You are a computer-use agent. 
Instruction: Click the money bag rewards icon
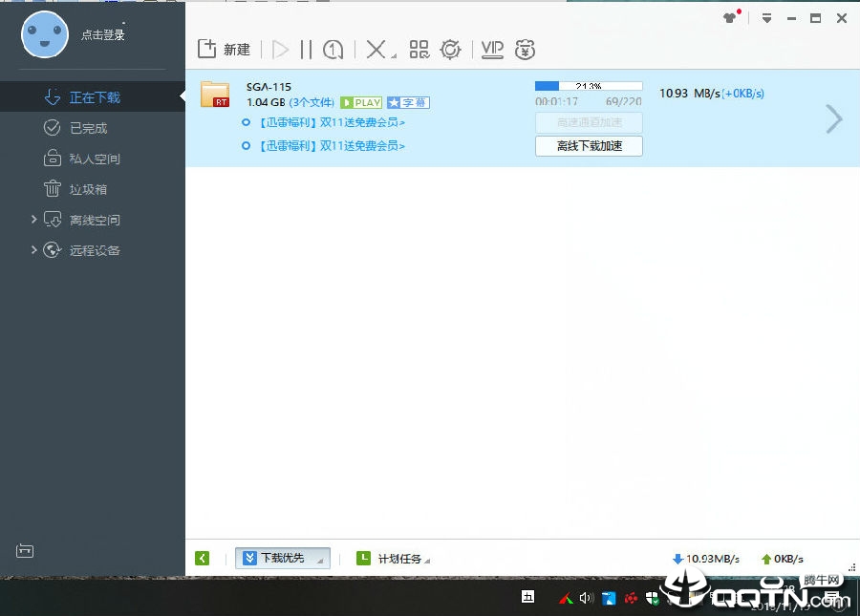[x=525, y=49]
